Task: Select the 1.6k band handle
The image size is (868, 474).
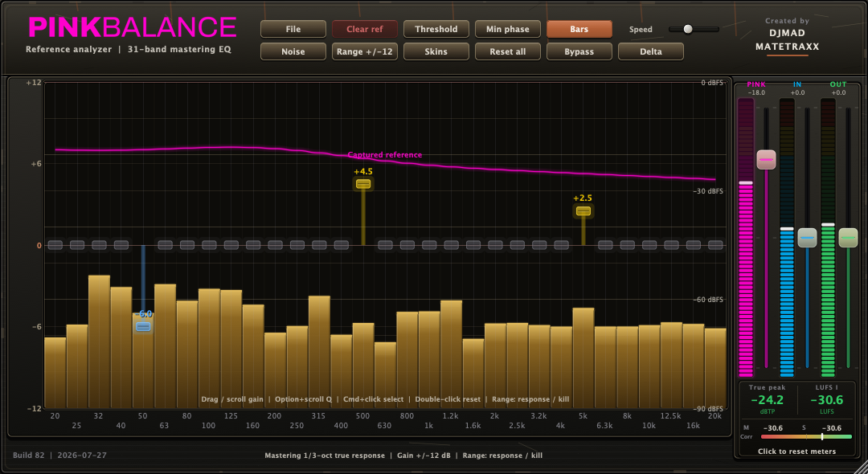Action: click(473, 245)
